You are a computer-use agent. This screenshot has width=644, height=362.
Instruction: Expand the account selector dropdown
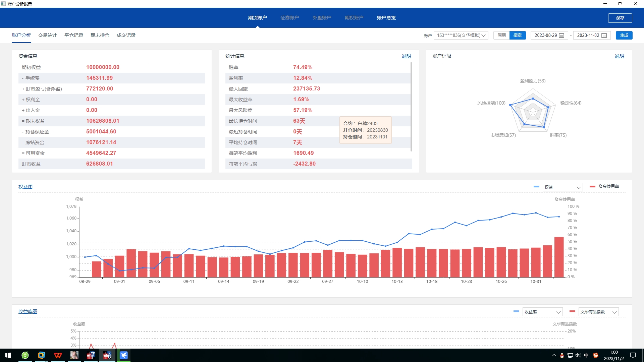click(461, 35)
